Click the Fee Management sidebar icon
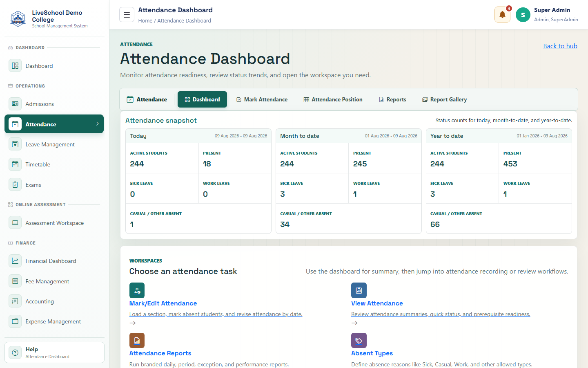The width and height of the screenshot is (588, 368). coord(15,281)
